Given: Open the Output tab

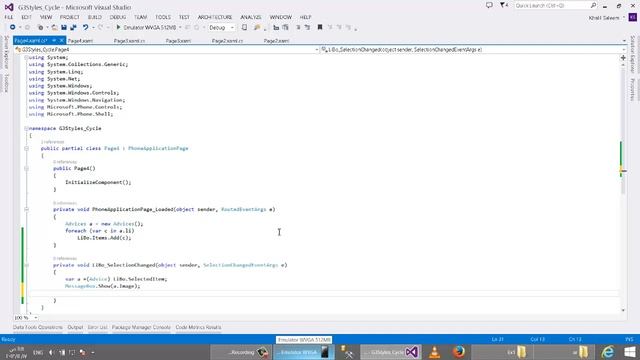Looking at the screenshot, I should pos(75,327).
